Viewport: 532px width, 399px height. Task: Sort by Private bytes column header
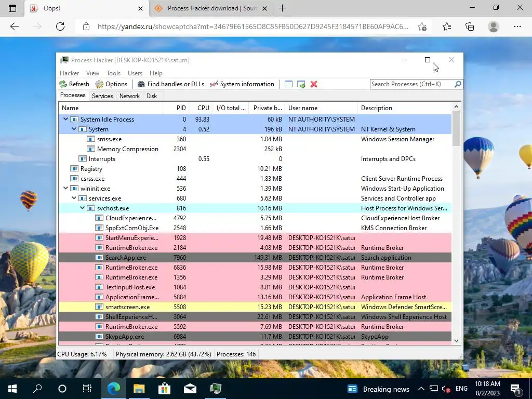point(267,108)
